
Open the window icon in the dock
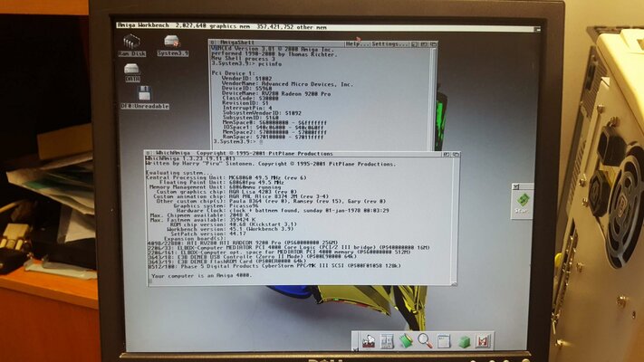(x=444, y=341)
